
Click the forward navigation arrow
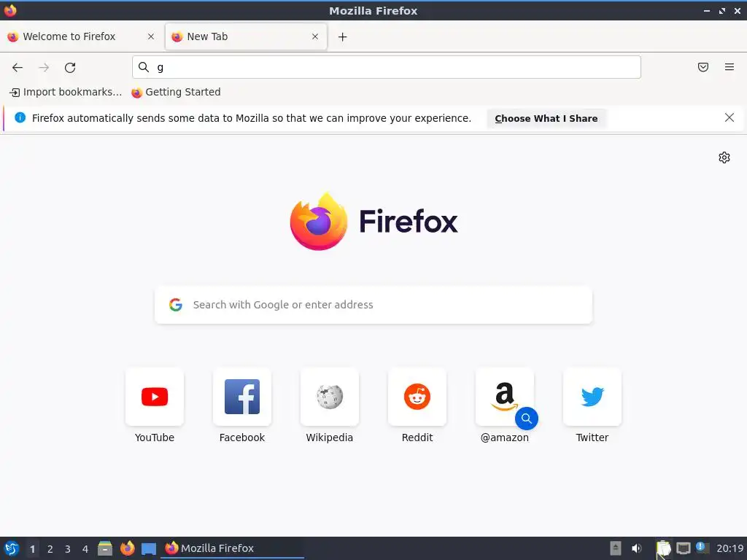(x=44, y=68)
